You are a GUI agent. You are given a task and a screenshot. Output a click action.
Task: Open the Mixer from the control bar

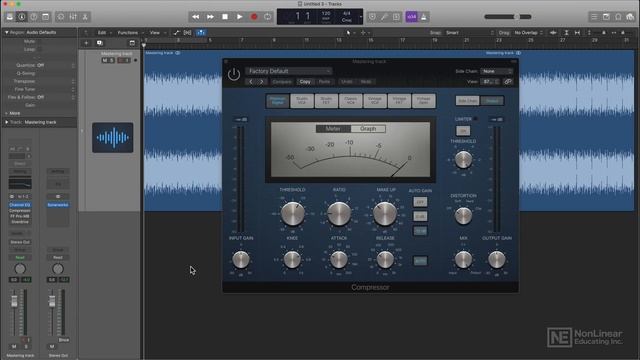[x=73, y=17]
